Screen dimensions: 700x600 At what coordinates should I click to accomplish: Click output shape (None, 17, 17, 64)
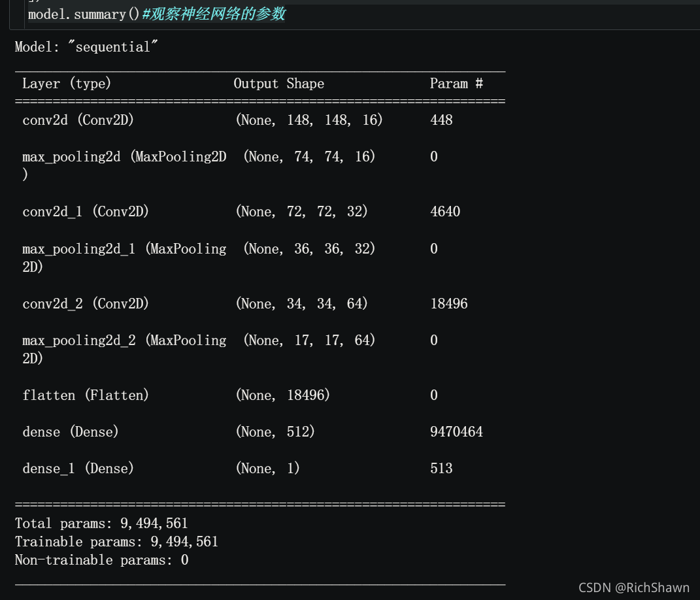tap(309, 340)
